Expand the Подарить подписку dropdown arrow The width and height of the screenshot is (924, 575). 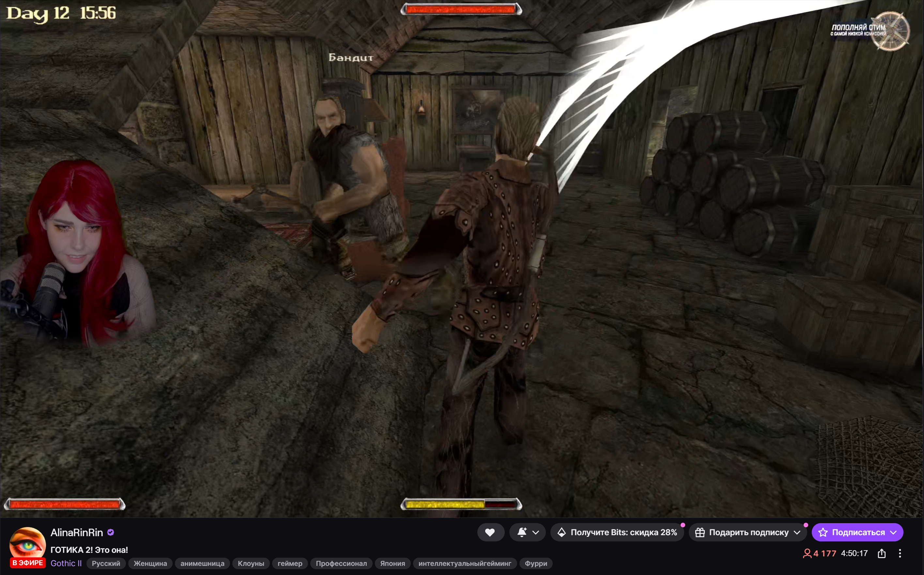[x=797, y=532]
